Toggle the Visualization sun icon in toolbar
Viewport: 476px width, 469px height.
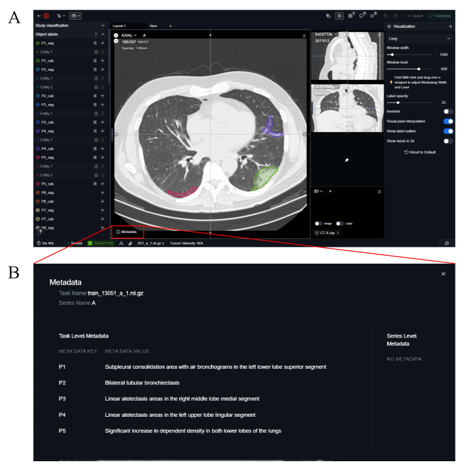pyautogui.click(x=339, y=16)
